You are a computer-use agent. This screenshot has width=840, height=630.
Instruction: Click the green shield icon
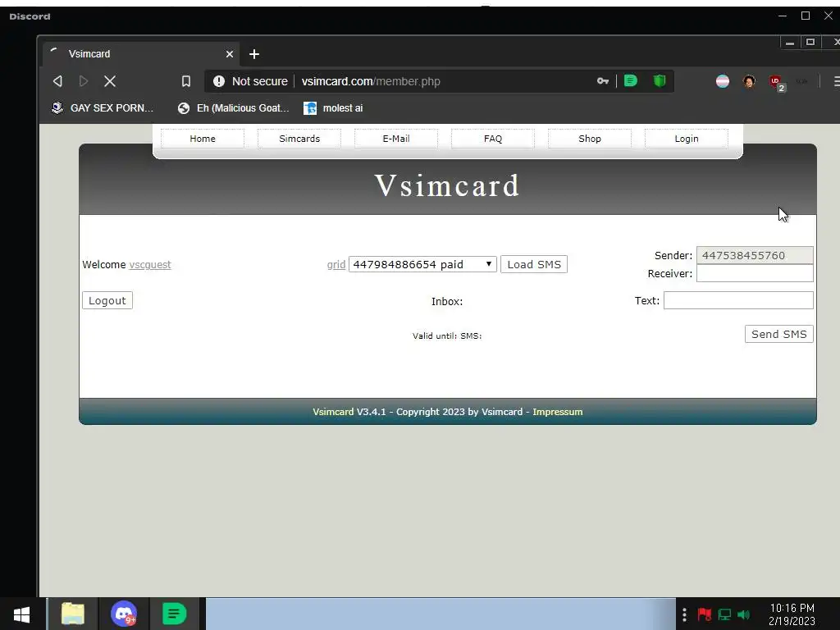pos(660,81)
